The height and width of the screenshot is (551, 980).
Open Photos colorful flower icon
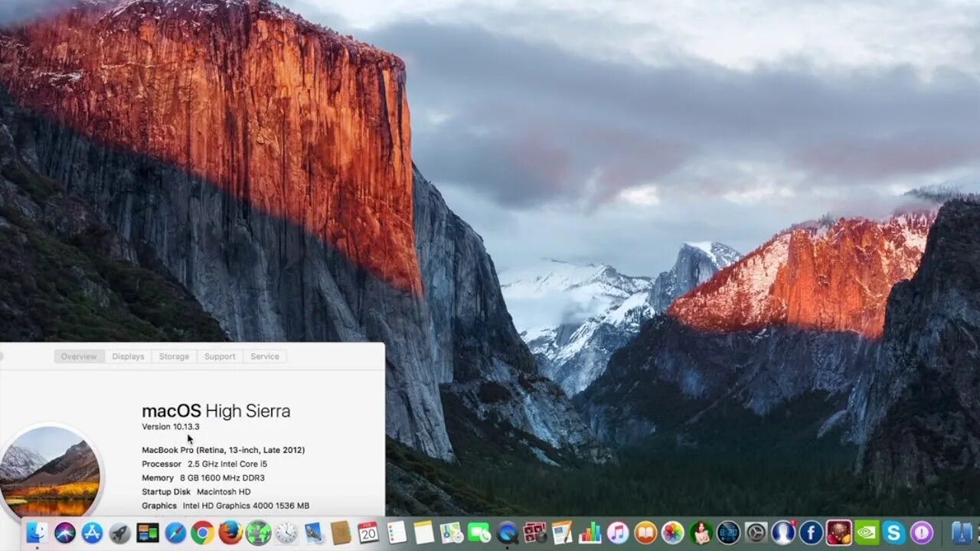(673, 532)
